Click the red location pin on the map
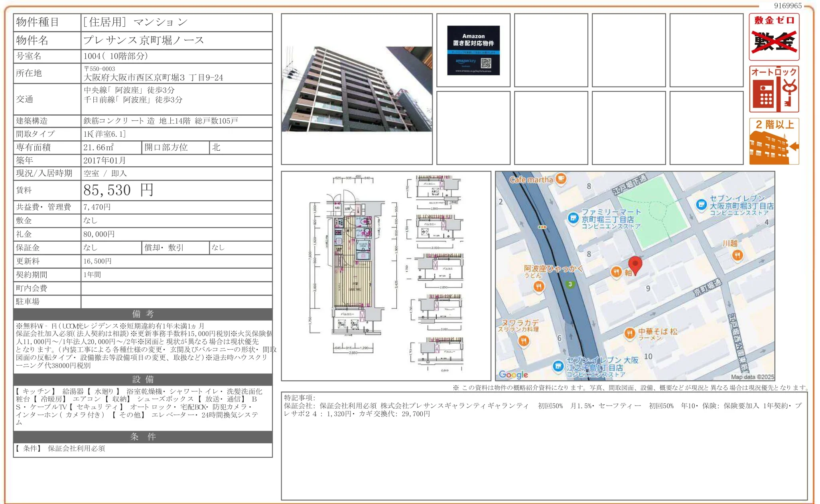Screen dimensions: 820x504 (635, 265)
